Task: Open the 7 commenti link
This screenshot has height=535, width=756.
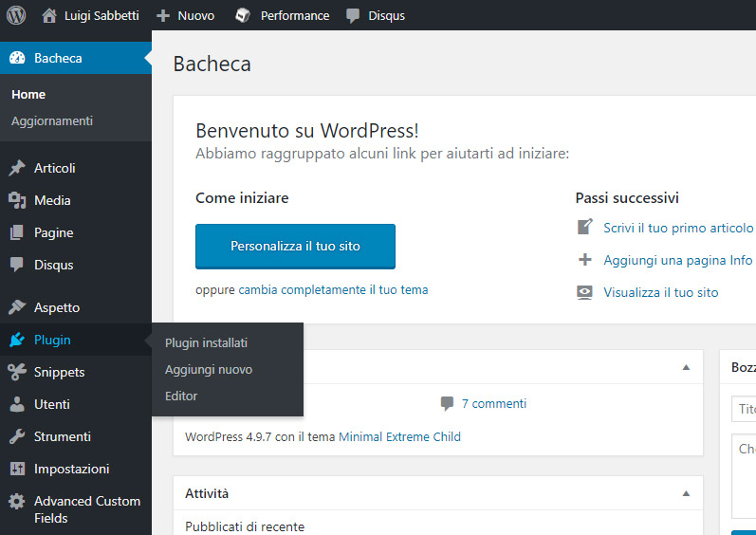Action: point(493,403)
